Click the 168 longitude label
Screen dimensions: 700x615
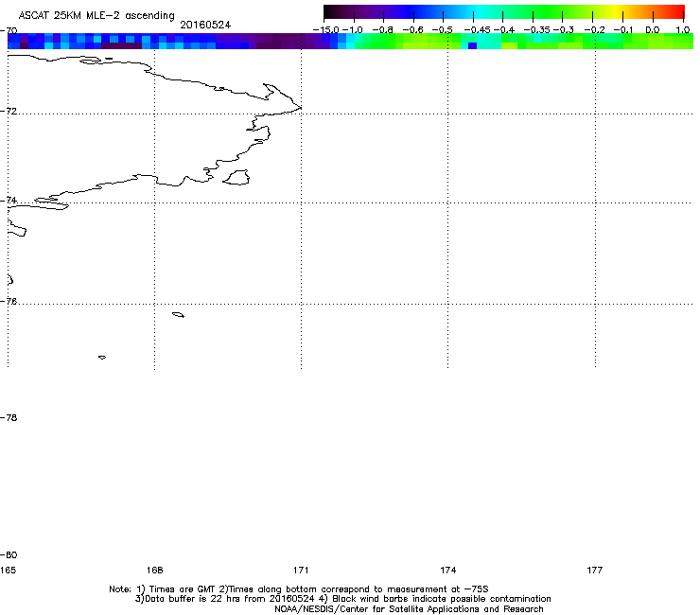(x=154, y=570)
